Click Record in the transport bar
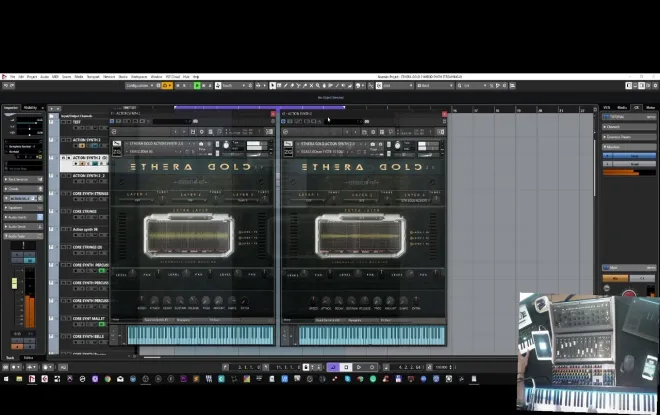660x415 pixels. [372, 367]
